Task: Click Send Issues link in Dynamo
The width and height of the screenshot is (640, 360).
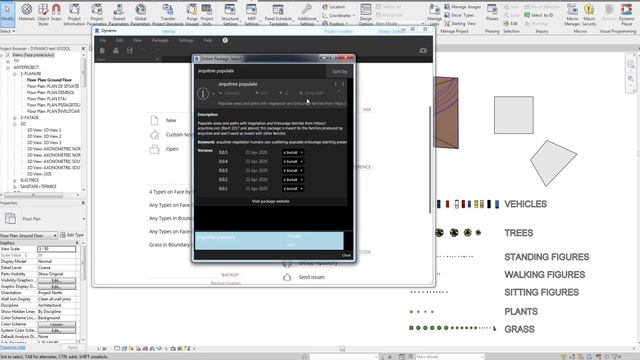Action: point(311,277)
